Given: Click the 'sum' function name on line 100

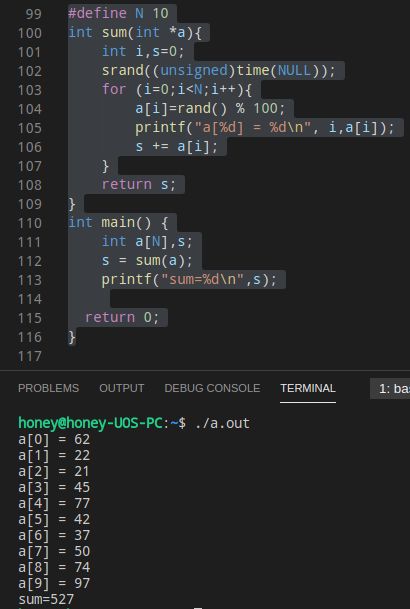Looking at the screenshot, I should click(115, 33).
